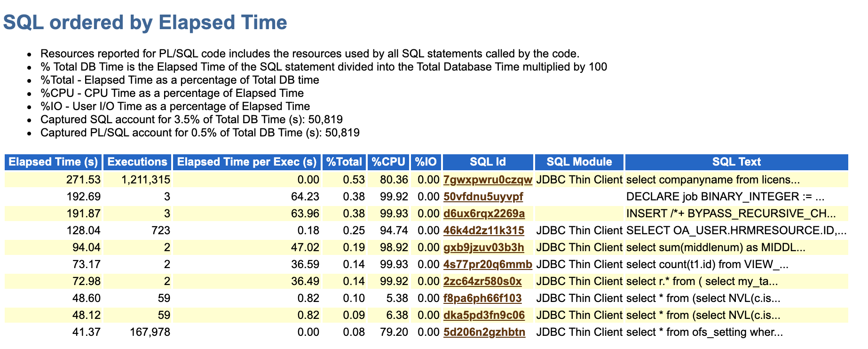868x349 pixels.
Task: Select executions value 723
Action: (160, 230)
